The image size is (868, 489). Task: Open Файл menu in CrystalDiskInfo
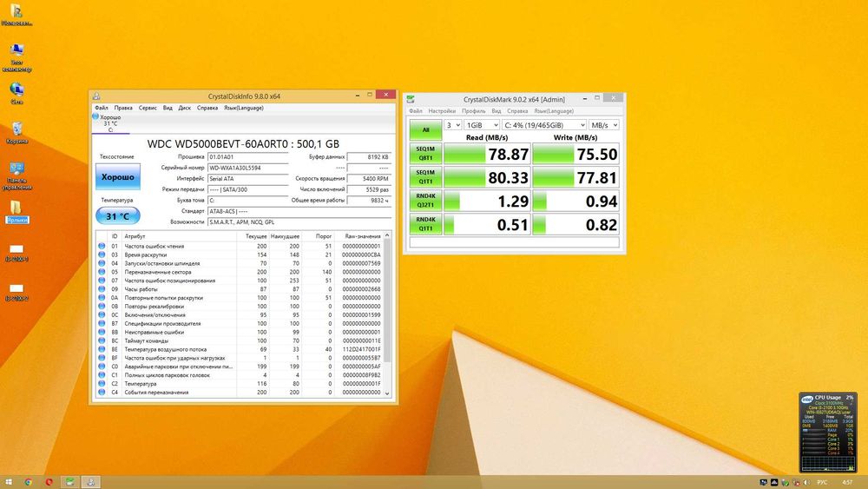(x=102, y=108)
